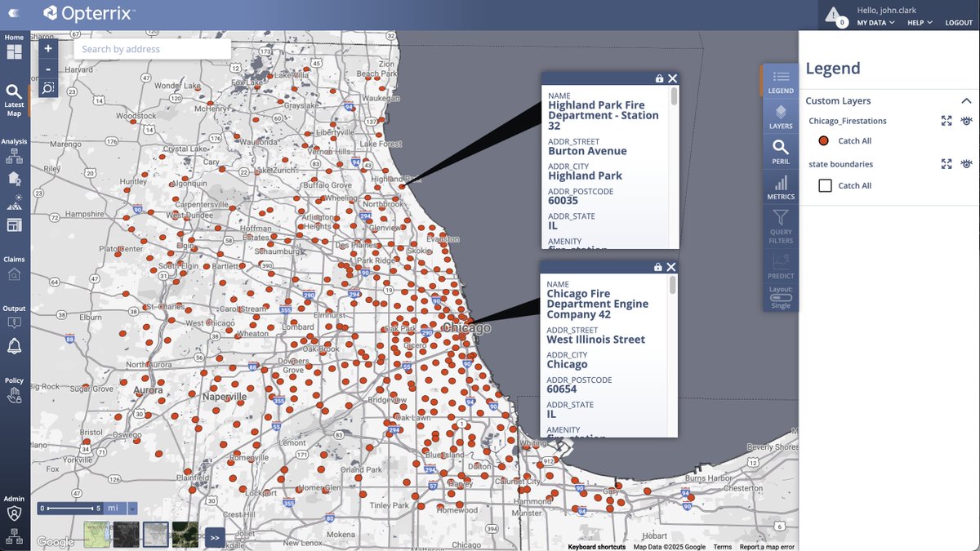This screenshot has height=551, width=980.
Task: Click the Output message alert icon
Action: pos(14,322)
